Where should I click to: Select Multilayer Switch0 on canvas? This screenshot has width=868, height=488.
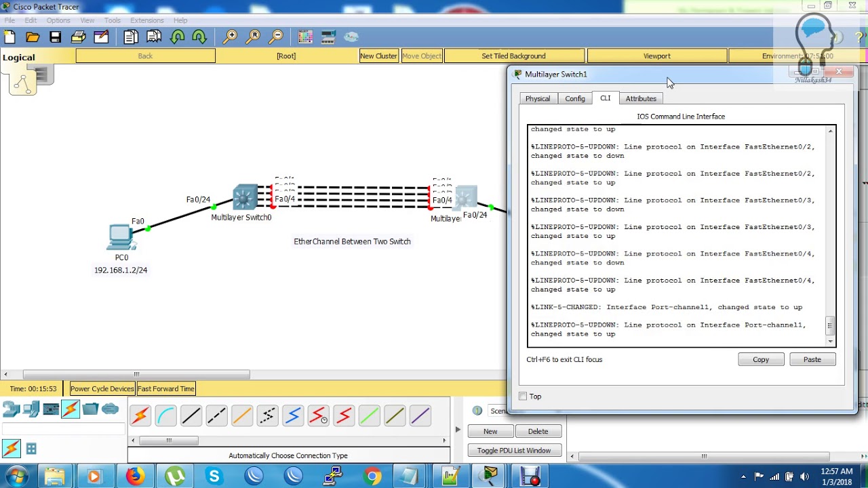click(x=244, y=197)
